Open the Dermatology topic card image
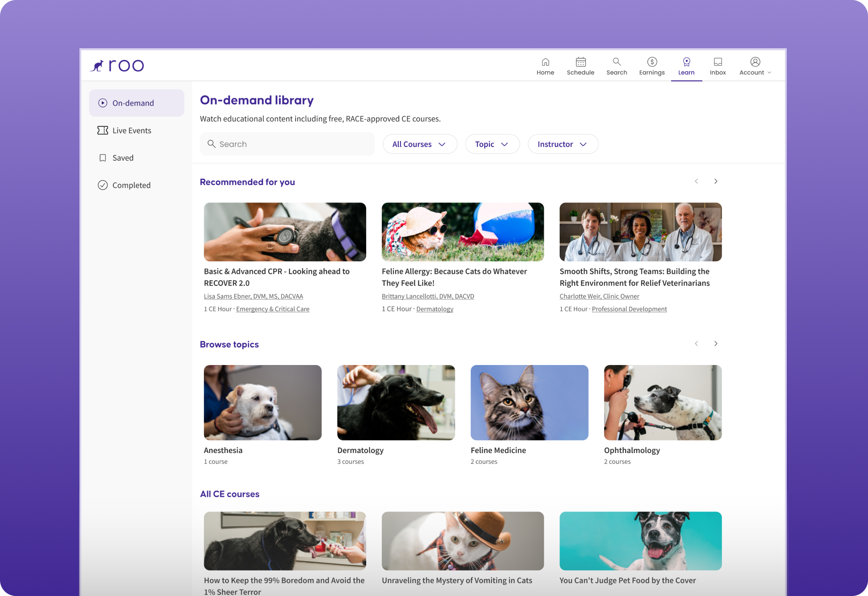Viewport: 868px width, 596px height. coord(396,403)
